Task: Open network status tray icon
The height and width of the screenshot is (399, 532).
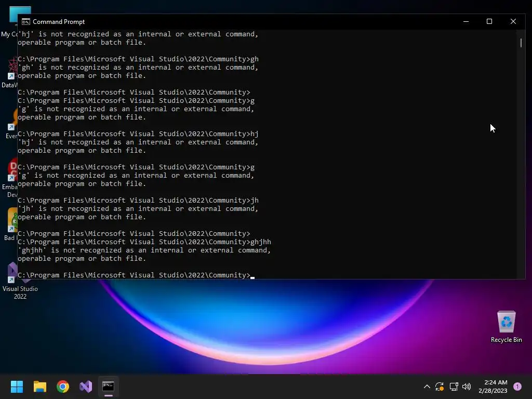Action: 454,387
